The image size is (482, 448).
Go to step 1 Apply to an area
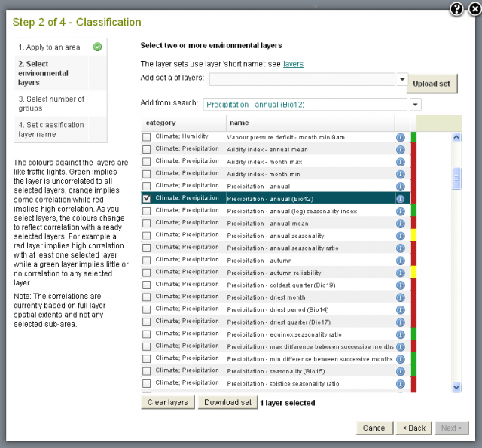pos(49,47)
